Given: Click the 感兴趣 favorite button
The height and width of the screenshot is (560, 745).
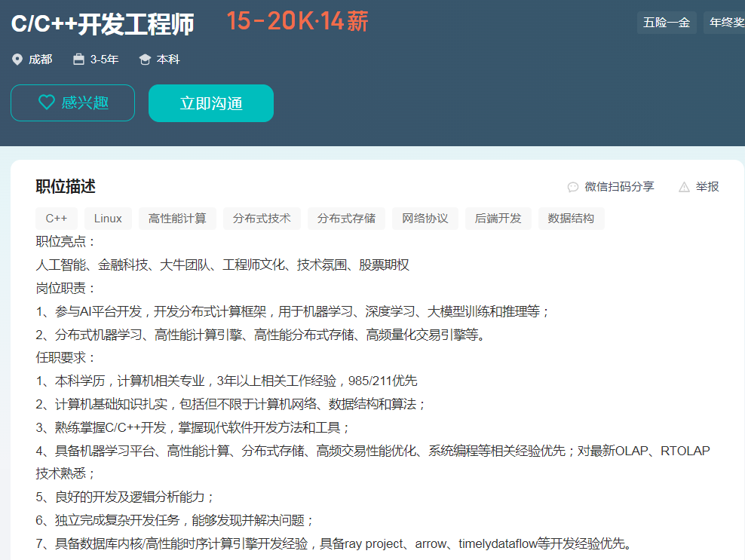Looking at the screenshot, I should tap(72, 103).
